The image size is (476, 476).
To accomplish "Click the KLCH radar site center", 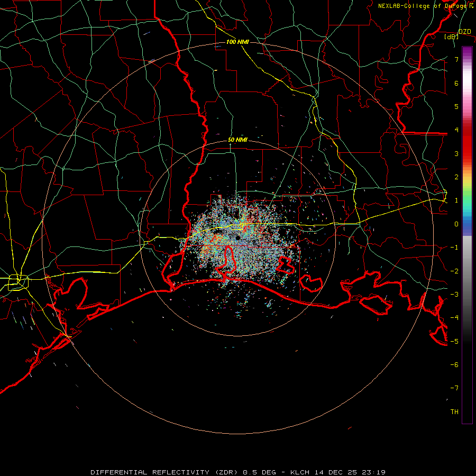I will tap(237, 237).
